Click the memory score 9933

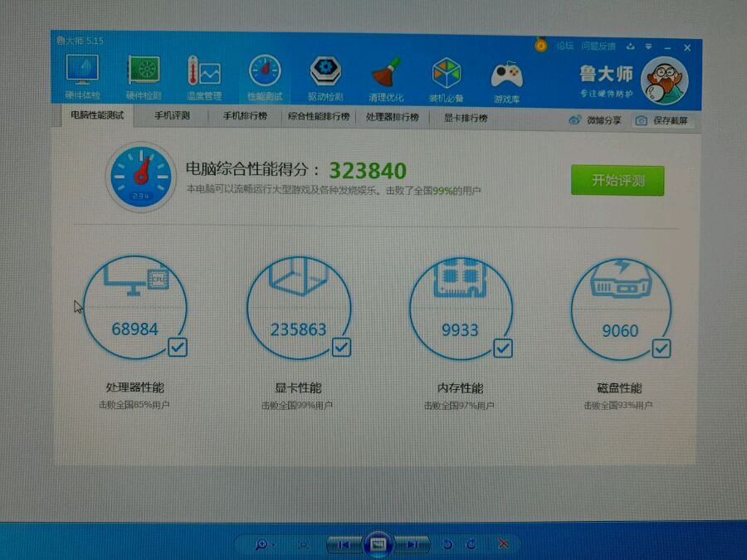point(460,330)
